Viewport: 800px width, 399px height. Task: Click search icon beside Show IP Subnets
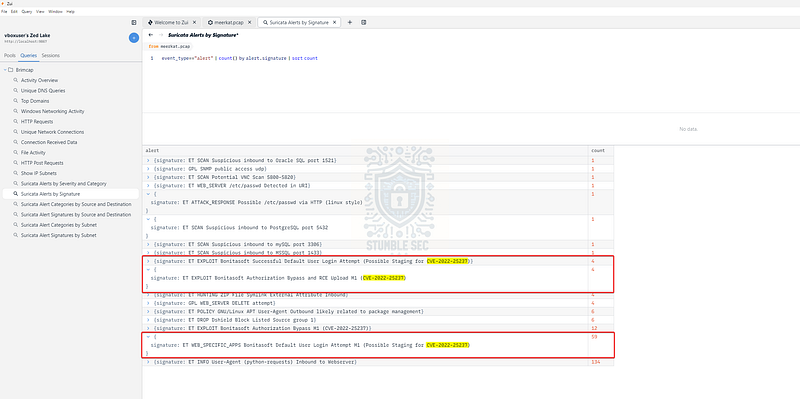point(16,173)
